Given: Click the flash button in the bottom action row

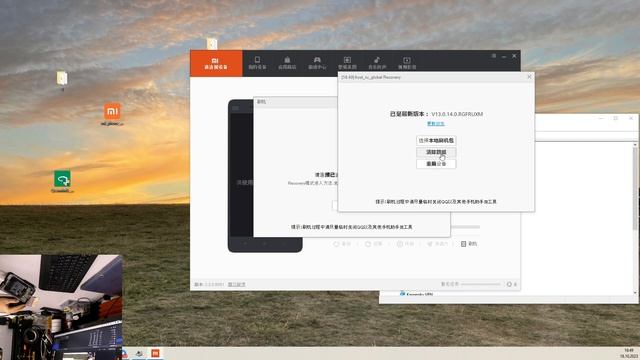Looking at the screenshot, I should (x=469, y=244).
